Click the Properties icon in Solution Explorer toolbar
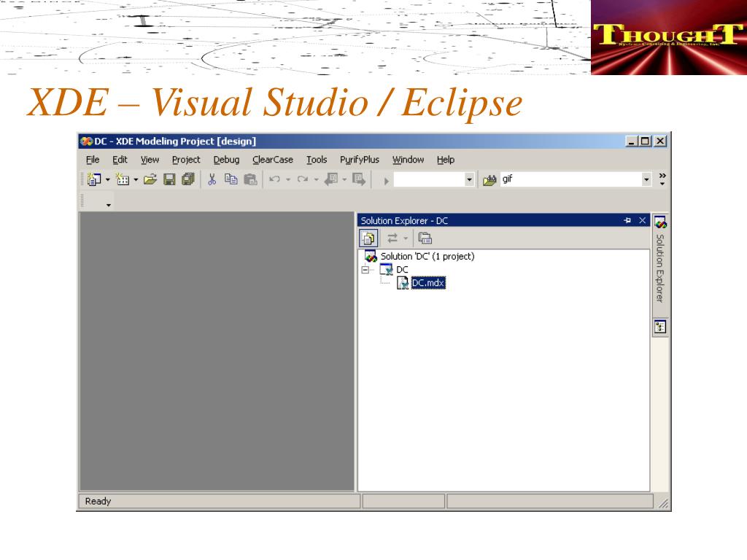747x560 pixels. (x=425, y=238)
